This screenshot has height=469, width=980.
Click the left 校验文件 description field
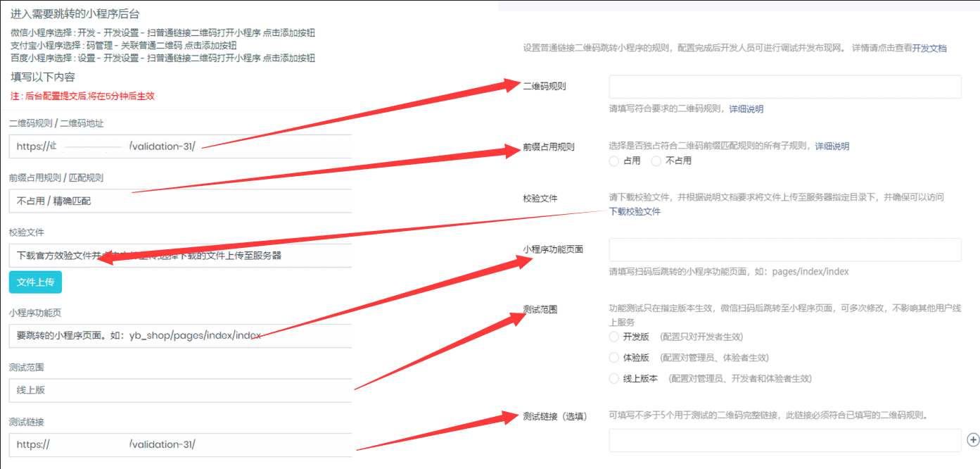pos(180,256)
